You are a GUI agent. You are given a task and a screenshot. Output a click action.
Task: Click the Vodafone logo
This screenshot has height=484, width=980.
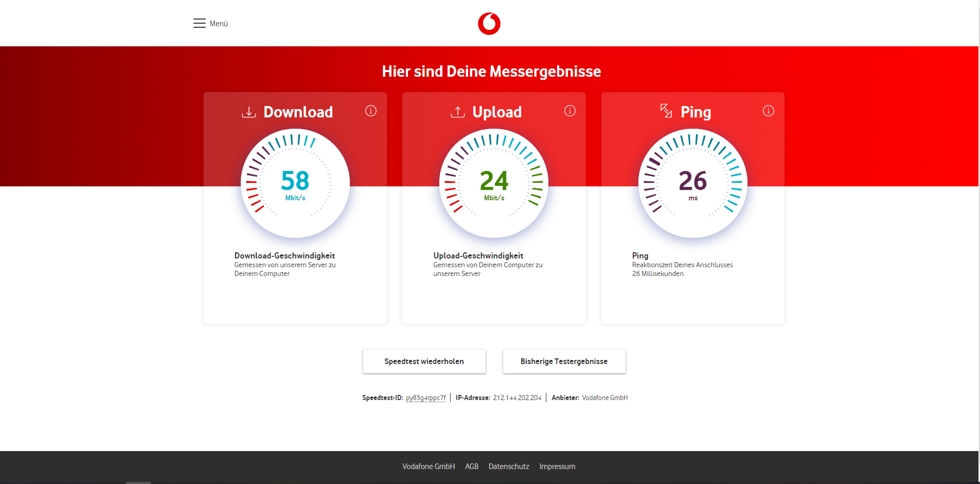click(x=489, y=24)
